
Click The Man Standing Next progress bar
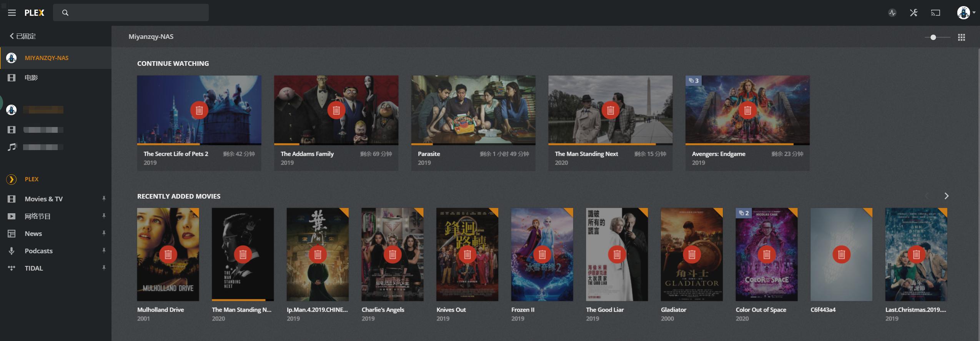click(611, 144)
